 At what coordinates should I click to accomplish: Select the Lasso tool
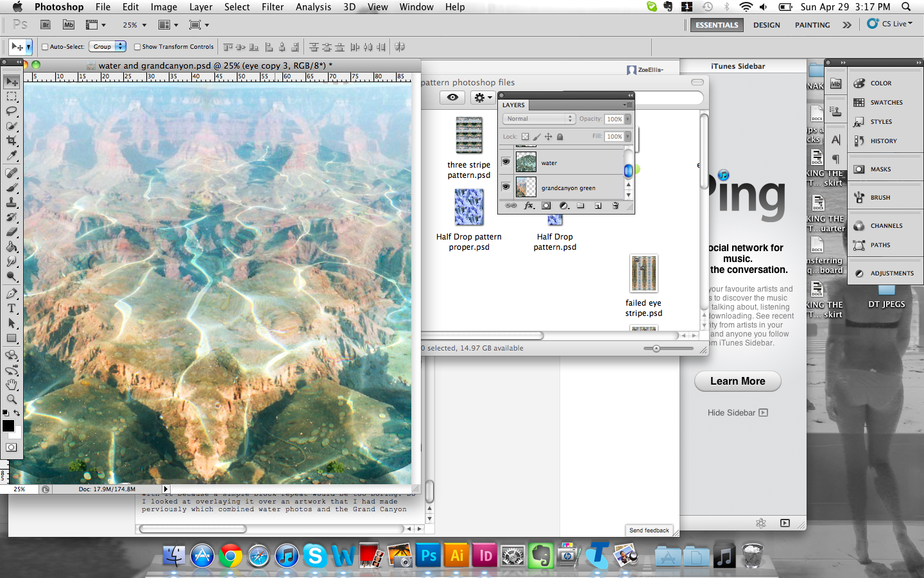(11, 112)
